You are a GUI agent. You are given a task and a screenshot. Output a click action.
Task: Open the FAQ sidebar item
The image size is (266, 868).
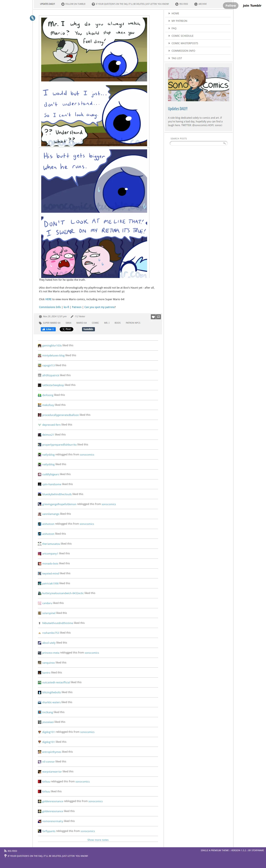pos(174,28)
